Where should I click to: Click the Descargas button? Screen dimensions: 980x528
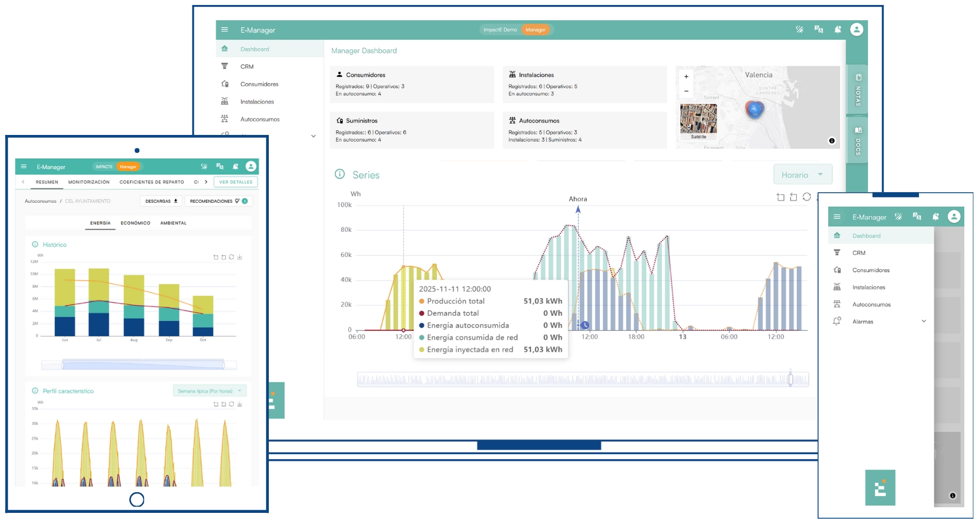click(x=161, y=201)
